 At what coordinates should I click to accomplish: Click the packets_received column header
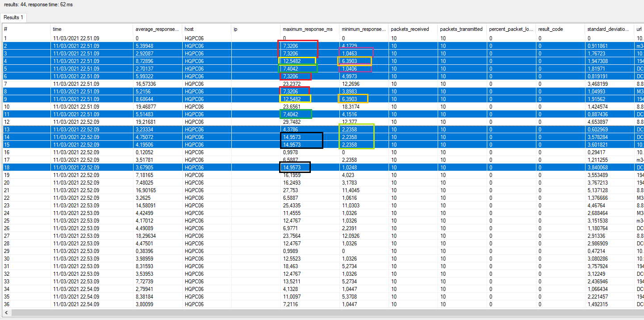[x=413, y=29]
